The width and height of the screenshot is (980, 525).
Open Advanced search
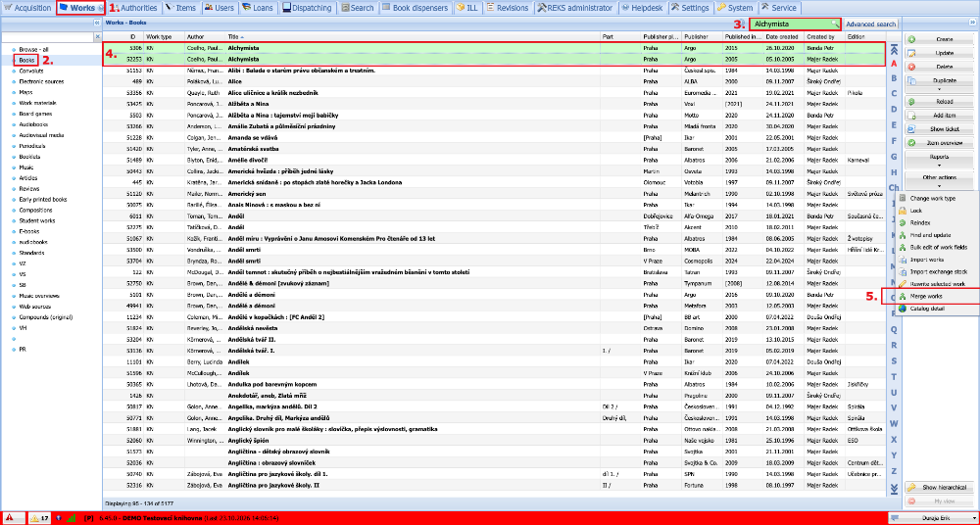click(x=870, y=24)
